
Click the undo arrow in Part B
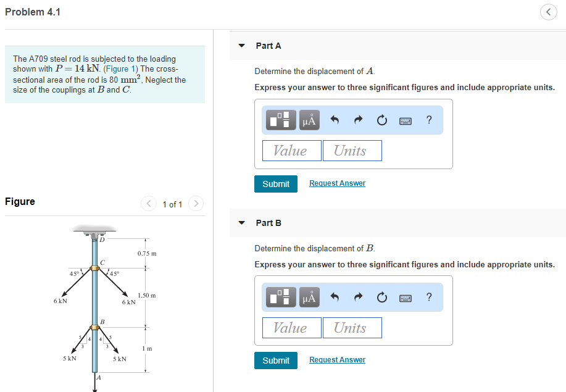335,298
